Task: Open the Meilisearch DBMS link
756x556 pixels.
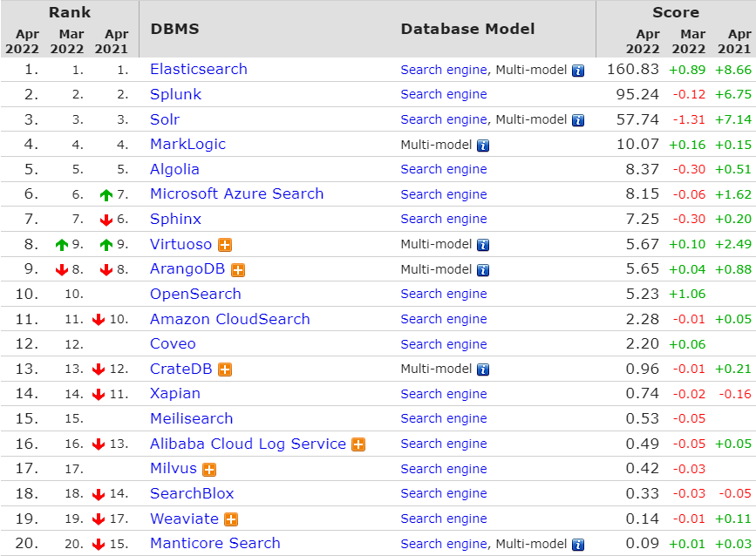Action: [x=192, y=418]
